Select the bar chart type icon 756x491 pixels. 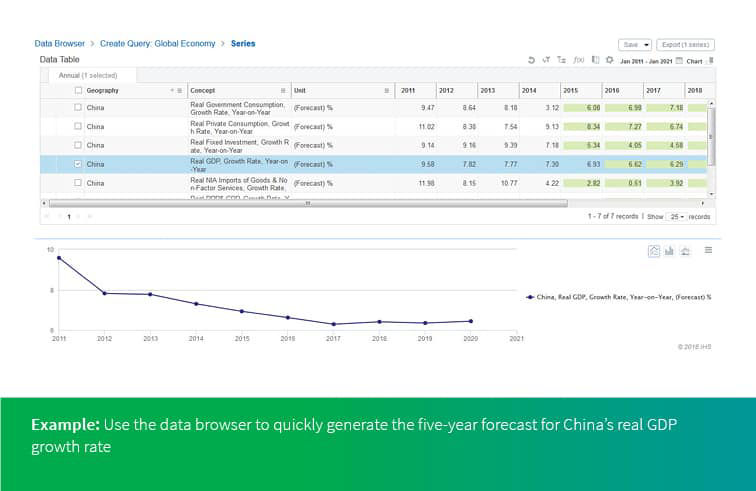pos(669,251)
